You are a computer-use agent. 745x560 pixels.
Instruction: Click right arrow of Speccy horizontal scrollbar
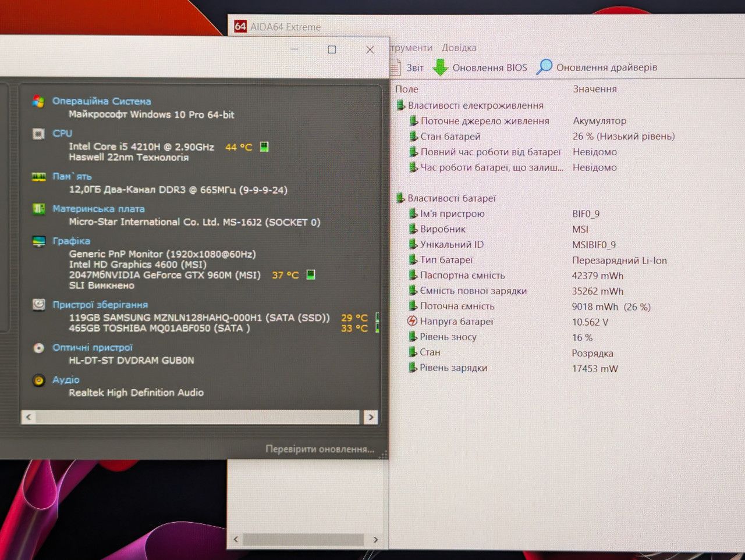tap(371, 417)
